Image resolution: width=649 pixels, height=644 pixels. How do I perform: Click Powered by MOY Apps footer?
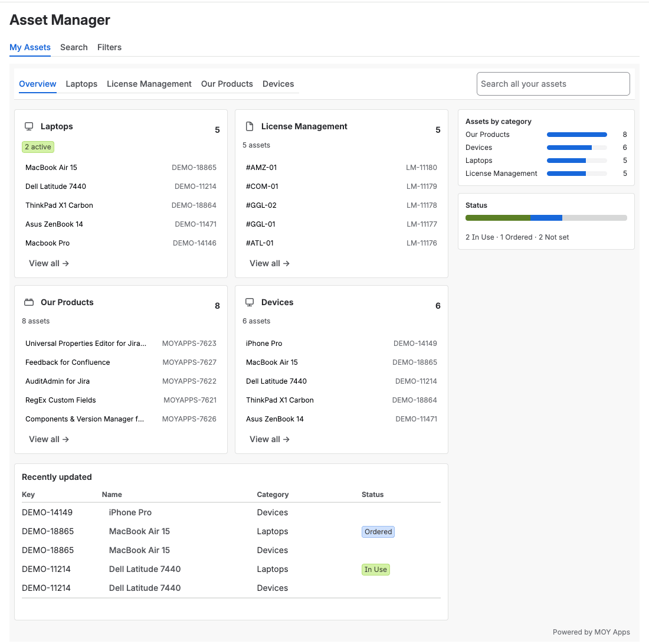tap(591, 632)
